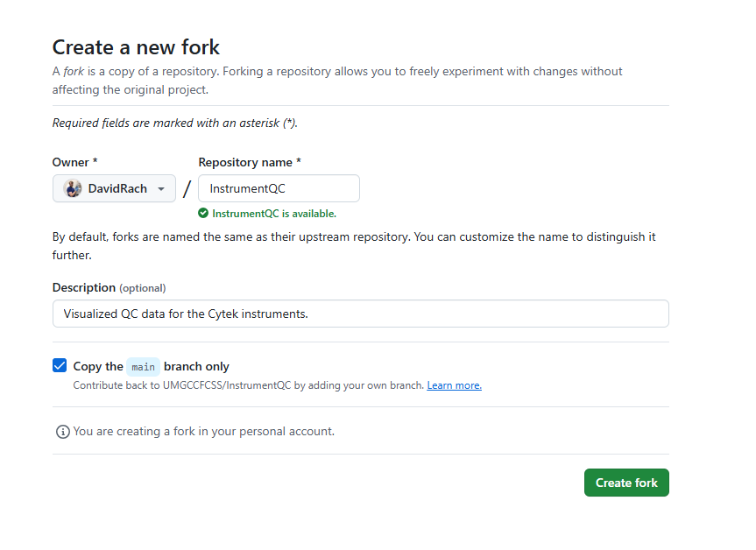The width and height of the screenshot is (756, 550).
Task: Focus the Repository name field containing InstrumentQC
Action: (279, 188)
